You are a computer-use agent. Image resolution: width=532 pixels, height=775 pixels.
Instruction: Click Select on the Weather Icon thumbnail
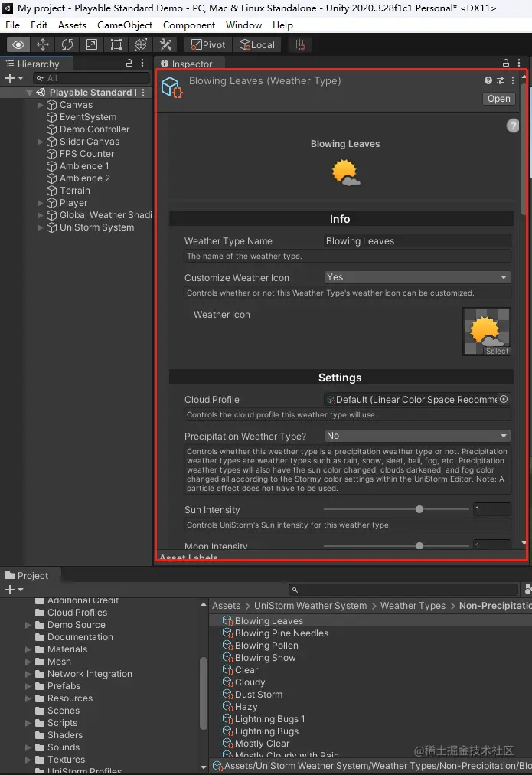pyautogui.click(x=497, y=351)
